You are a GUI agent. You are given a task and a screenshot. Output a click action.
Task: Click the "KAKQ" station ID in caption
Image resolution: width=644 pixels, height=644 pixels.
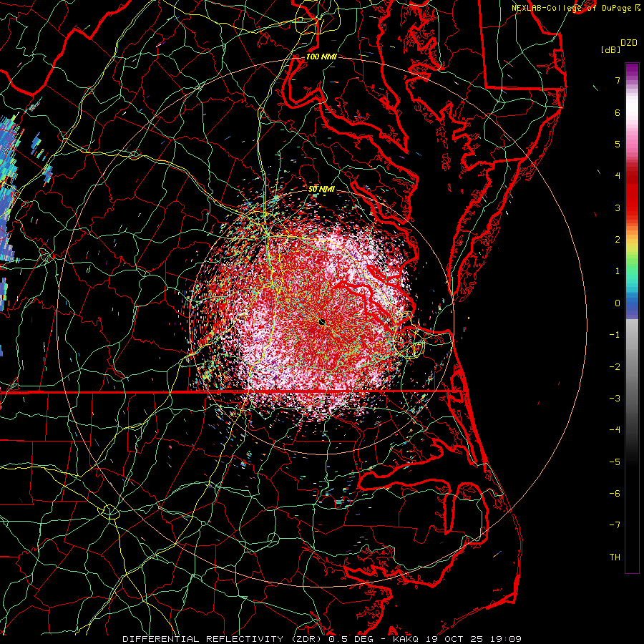(x=405, y=639)
